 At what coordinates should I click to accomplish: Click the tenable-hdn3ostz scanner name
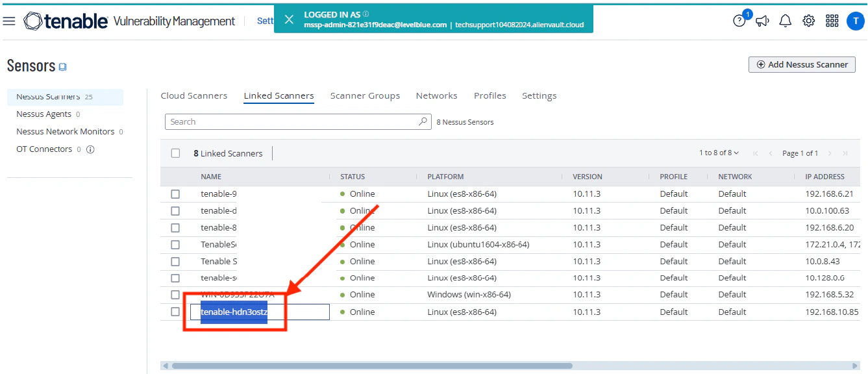(234, 312)
